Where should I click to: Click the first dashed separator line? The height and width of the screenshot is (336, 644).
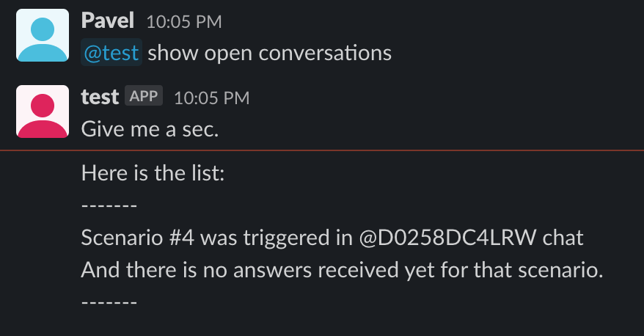point(109,205)
